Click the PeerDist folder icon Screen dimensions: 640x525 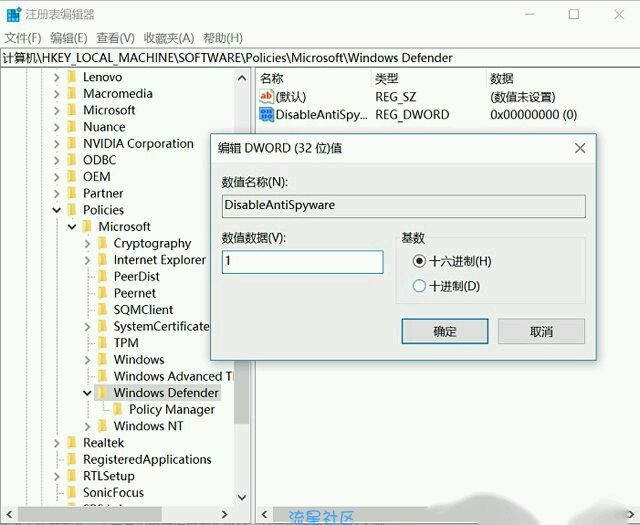coord(102,277)
